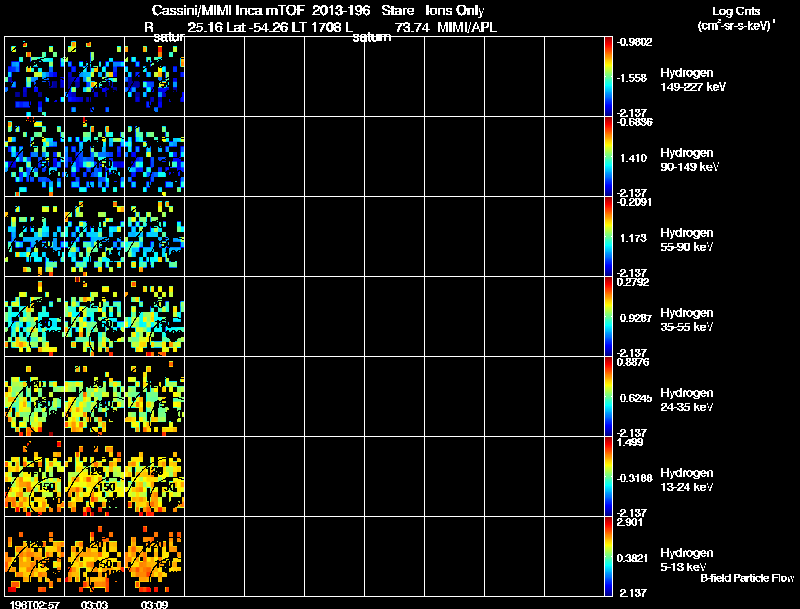This screenshot has height=609, width=800.
Task: Select the 03:03 panel in the 90-149 keV row
Action: (95, 157)
